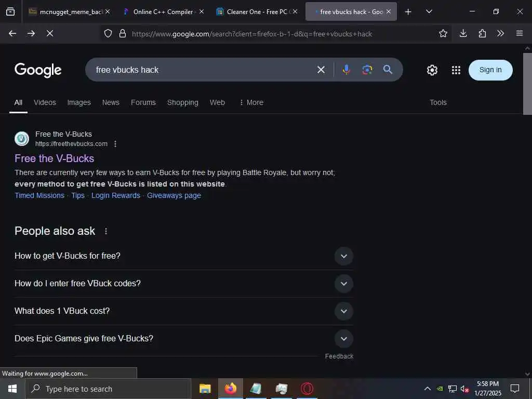
Task: Close the mcnugget_meme_back tab
Action: (x=108, y=12)
